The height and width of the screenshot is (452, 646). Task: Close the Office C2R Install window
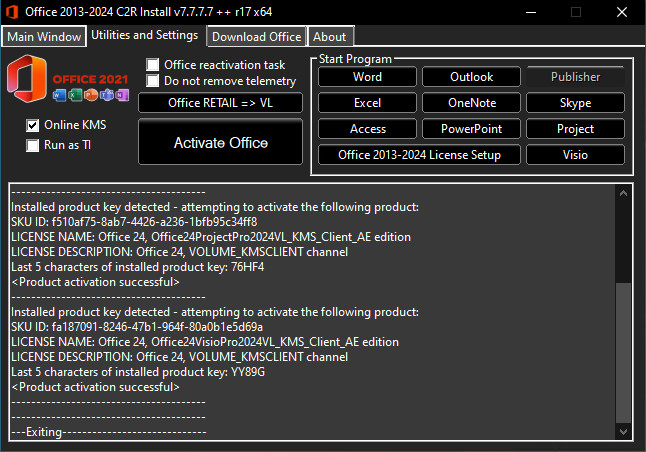tap(622, 12)
